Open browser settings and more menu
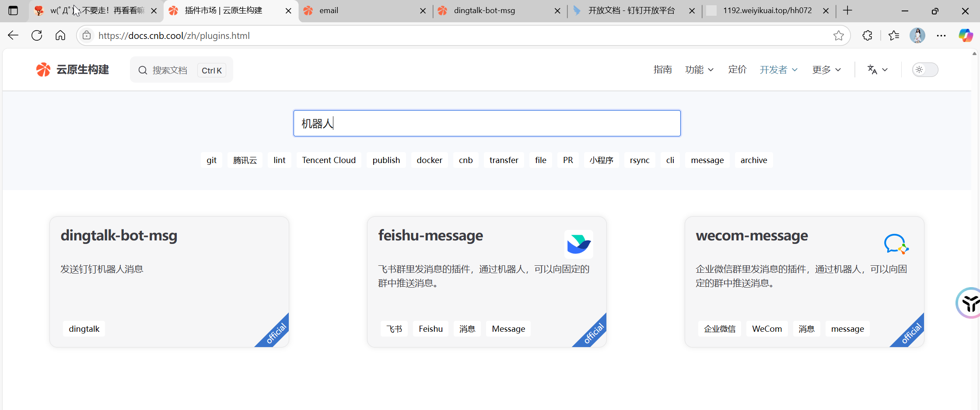Viewport: 980px width, 410px height. (941, 35)
